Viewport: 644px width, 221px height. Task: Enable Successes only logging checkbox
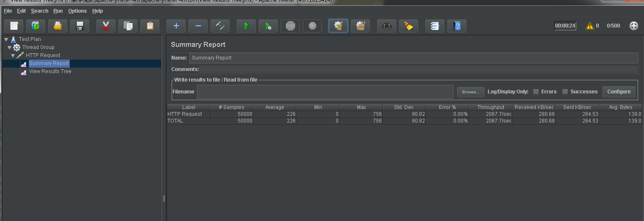pos(565,92)
